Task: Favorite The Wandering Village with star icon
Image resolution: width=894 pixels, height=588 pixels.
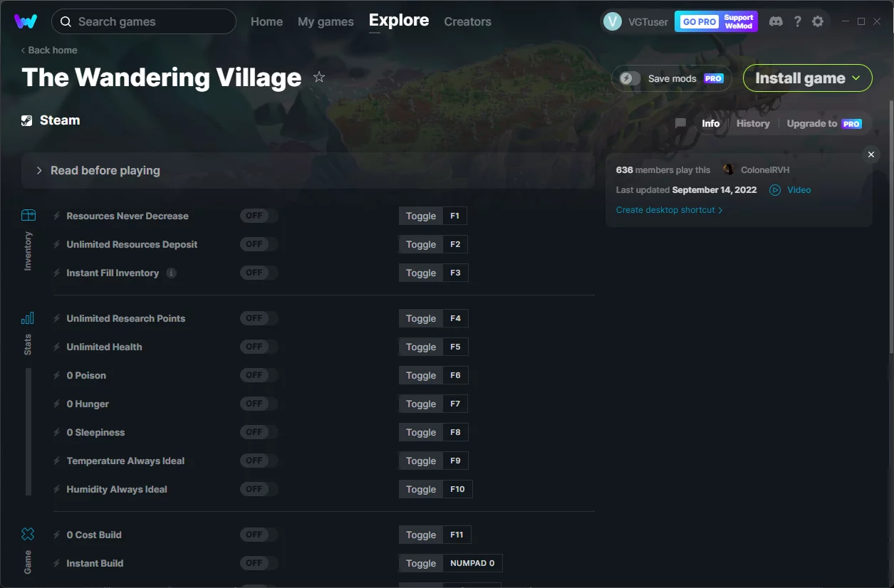Action: coord(319,77)
